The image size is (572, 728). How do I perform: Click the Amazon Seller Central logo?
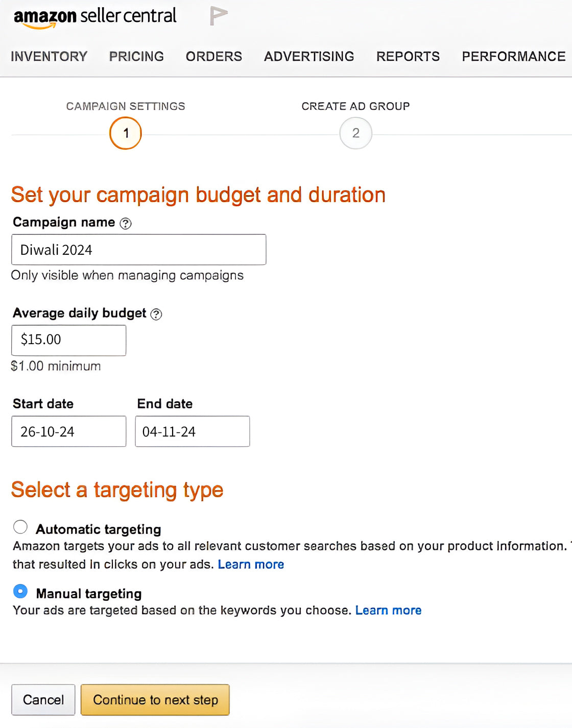(95, 17)
